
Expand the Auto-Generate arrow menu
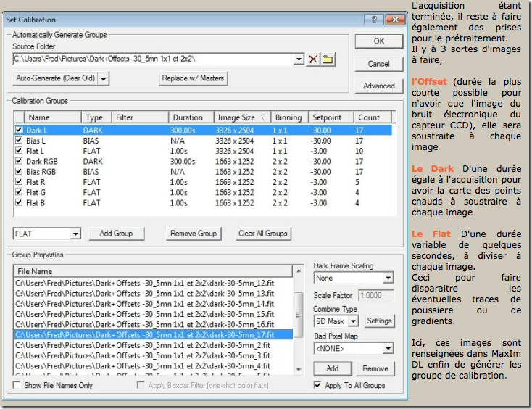pos(103,79)
